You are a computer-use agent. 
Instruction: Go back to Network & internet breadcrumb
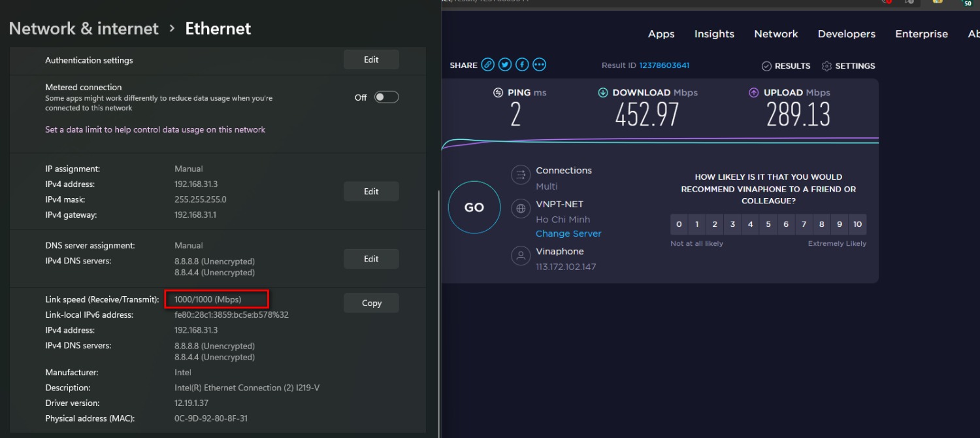pyautogui.click(x=84, y=29)
